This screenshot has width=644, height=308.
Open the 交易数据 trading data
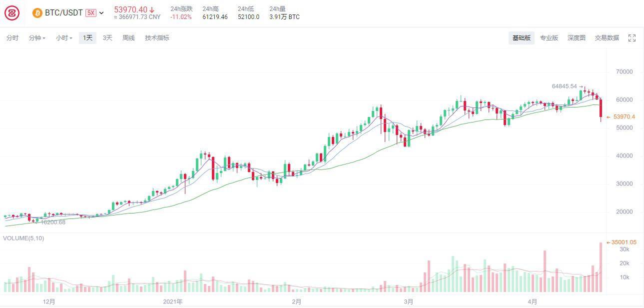(x=607, y=38)
